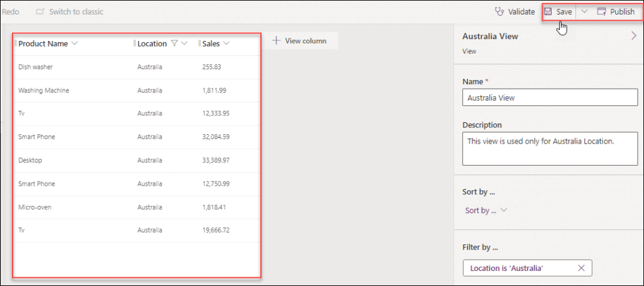Remove the Location is 'Australia' filter

click(581, 268)
